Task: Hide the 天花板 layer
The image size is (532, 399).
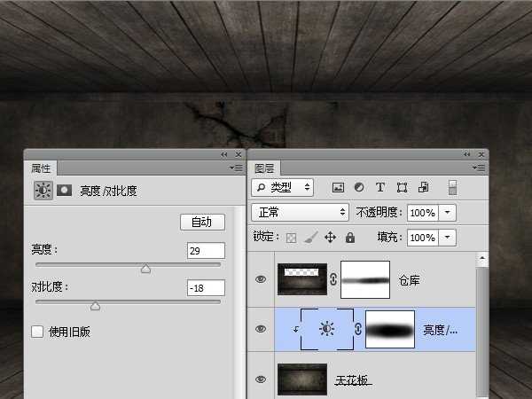Action: point(261,379)
